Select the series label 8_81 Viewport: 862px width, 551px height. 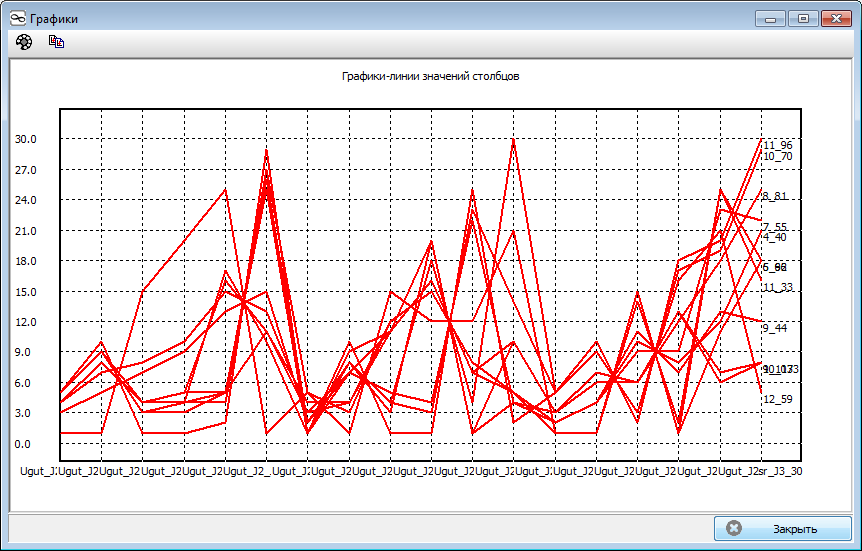click(775, 196)
